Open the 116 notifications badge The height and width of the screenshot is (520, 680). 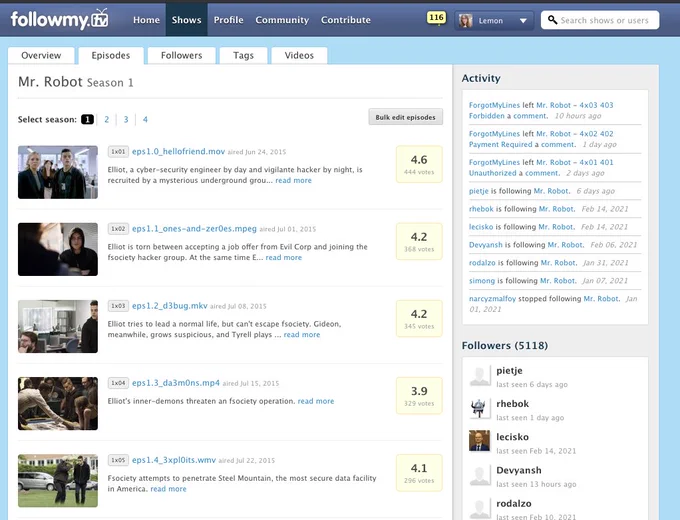[x=436, y=18]
